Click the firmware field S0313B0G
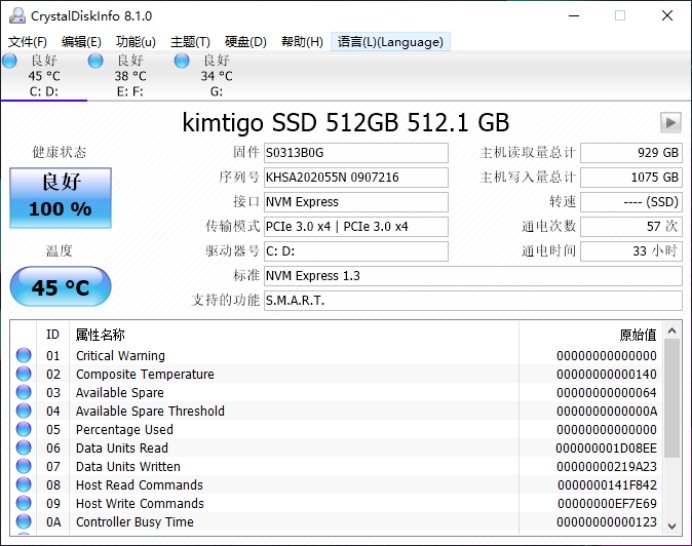The height and width of the screenshot is (546, 692). coord(356,153)
